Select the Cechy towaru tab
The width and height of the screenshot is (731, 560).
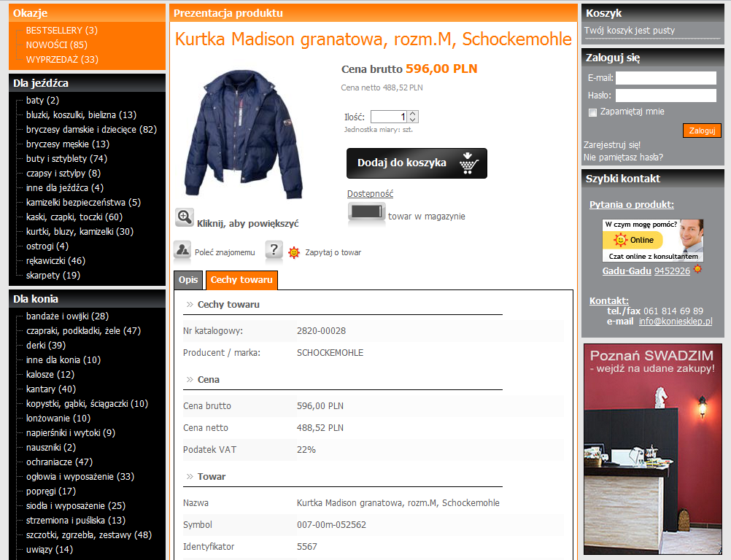click(x=241, y=280)
